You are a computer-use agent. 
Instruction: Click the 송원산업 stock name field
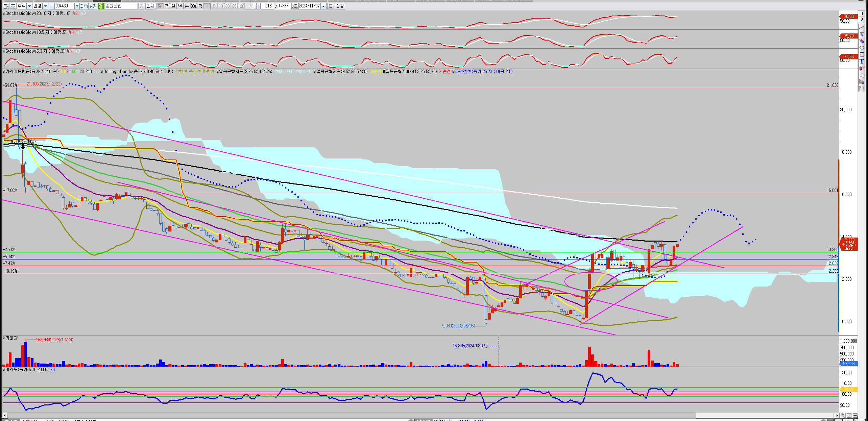pos(121,6)
